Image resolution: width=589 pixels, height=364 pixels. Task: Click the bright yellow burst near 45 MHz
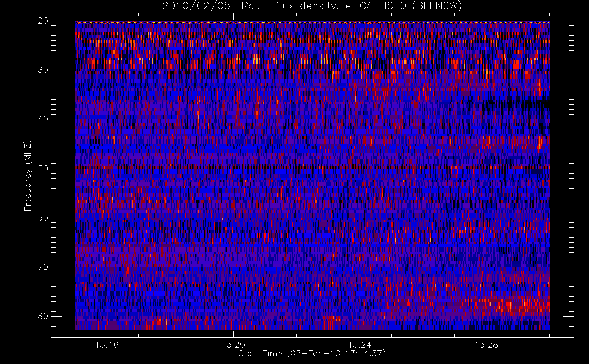tap(539, 142)
